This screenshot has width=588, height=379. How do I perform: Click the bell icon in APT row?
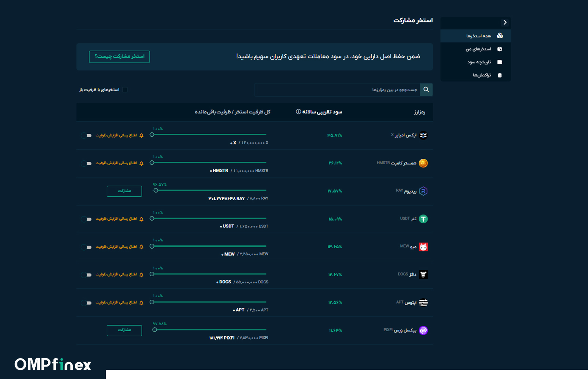click(x=141, y=303)
